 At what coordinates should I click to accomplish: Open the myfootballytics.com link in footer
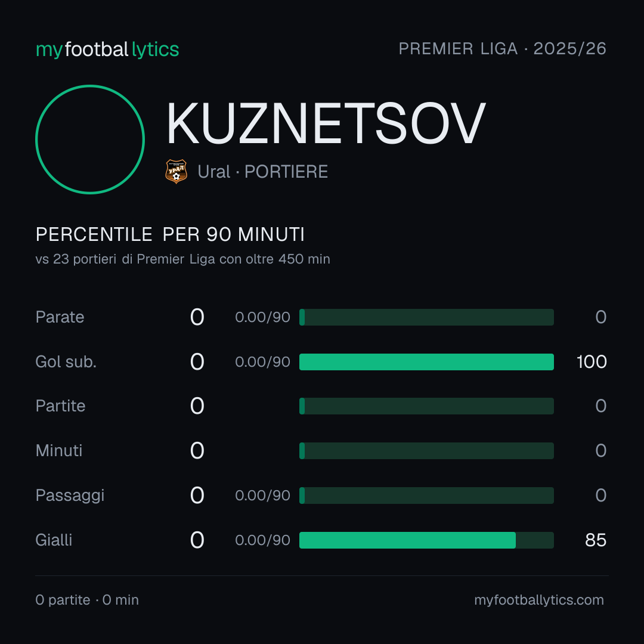coord(539,600)
